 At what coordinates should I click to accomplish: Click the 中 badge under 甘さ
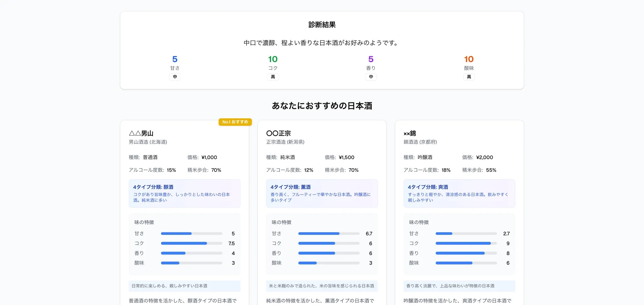click(175, 77)
